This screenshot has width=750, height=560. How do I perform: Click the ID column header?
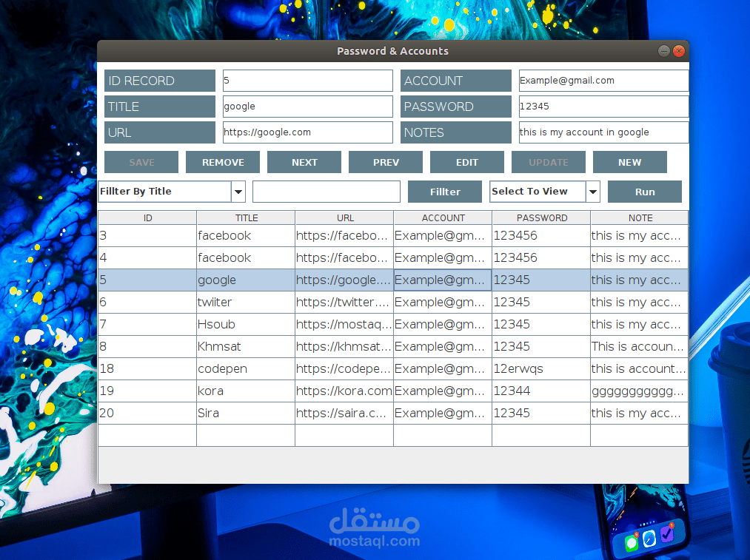[x=147, y=218]
